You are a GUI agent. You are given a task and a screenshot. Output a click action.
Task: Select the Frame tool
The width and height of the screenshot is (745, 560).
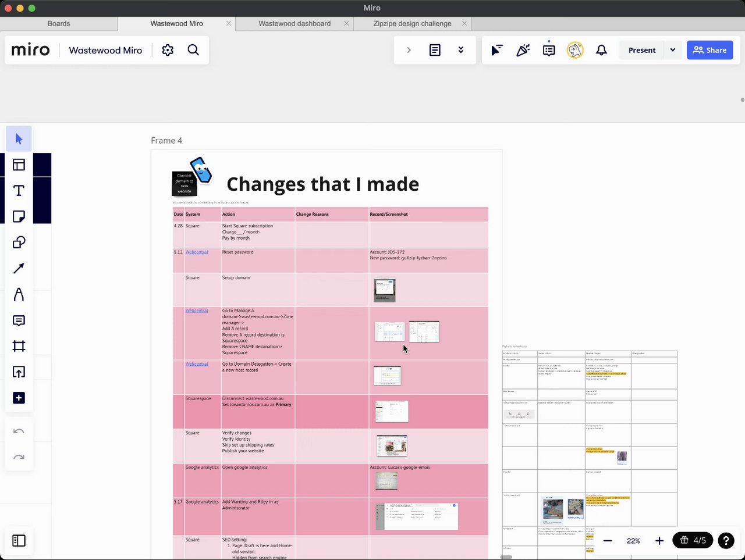[19, 346]
